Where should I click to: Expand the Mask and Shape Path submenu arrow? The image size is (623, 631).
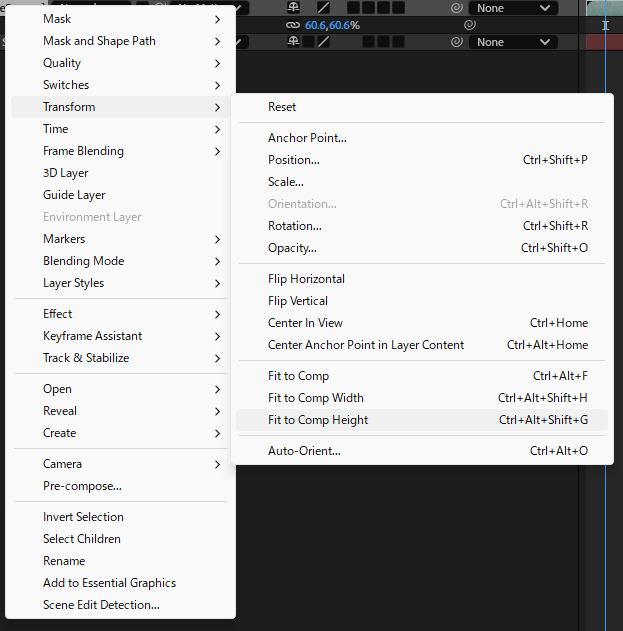click(x=217, y=41)
